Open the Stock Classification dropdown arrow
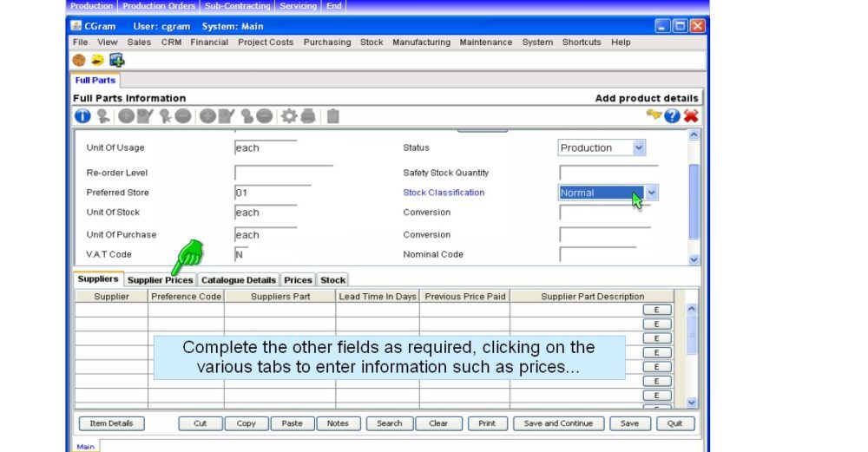Viewport: 868px width, 452px height. [x=652, y=193]
